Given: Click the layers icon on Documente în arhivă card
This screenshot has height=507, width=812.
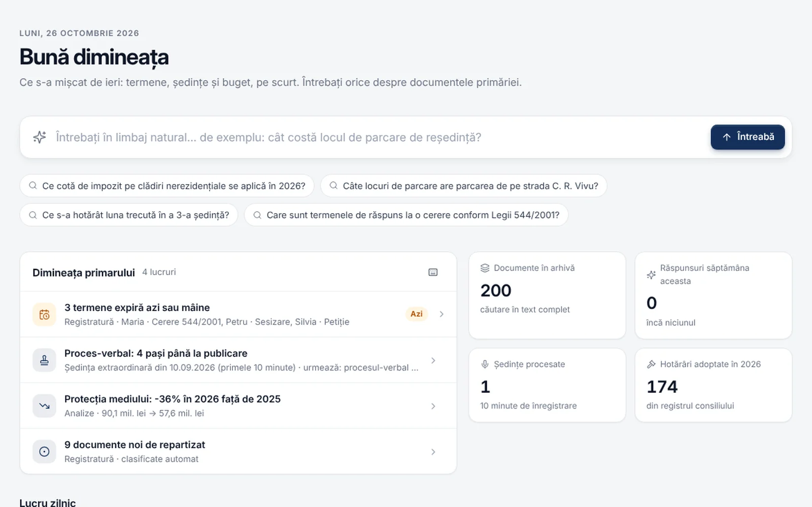Looking at the screenshot, I should tap(485, 268).
